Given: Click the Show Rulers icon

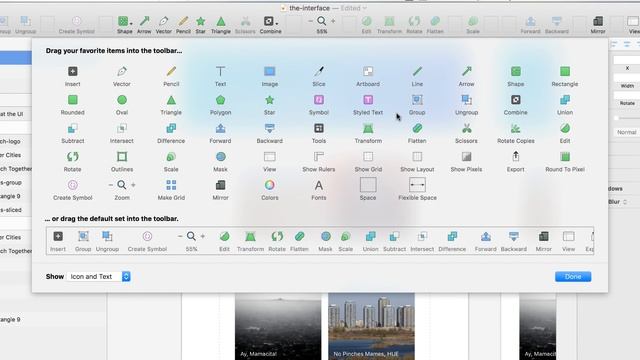Looking at the screenshot, I should tap(319, 157).
